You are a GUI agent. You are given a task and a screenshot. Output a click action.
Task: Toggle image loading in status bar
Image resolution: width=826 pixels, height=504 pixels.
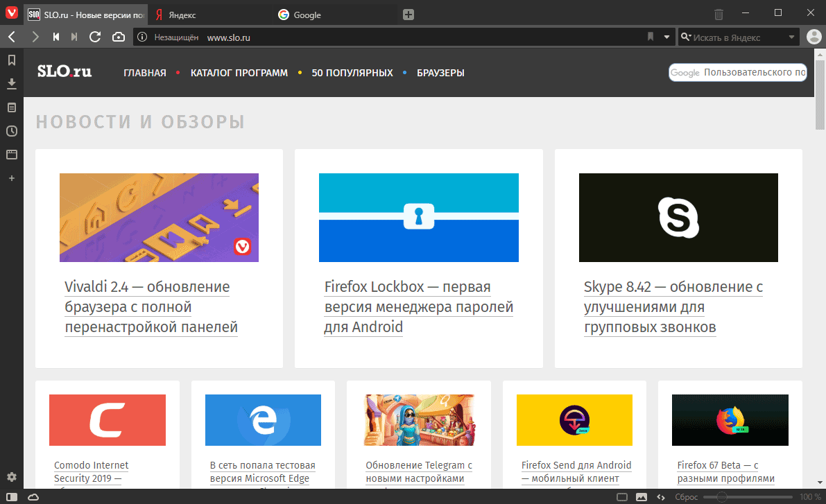[x=641, y=496]
